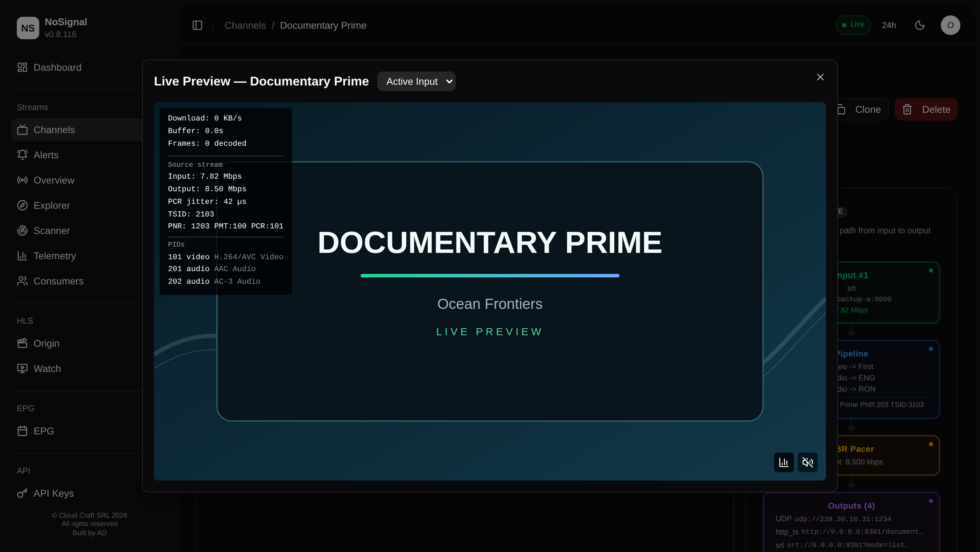Viewport: 980px width, 552px height.
Task: Open the HLS Watch icon
Action: (x=22, y=368)
